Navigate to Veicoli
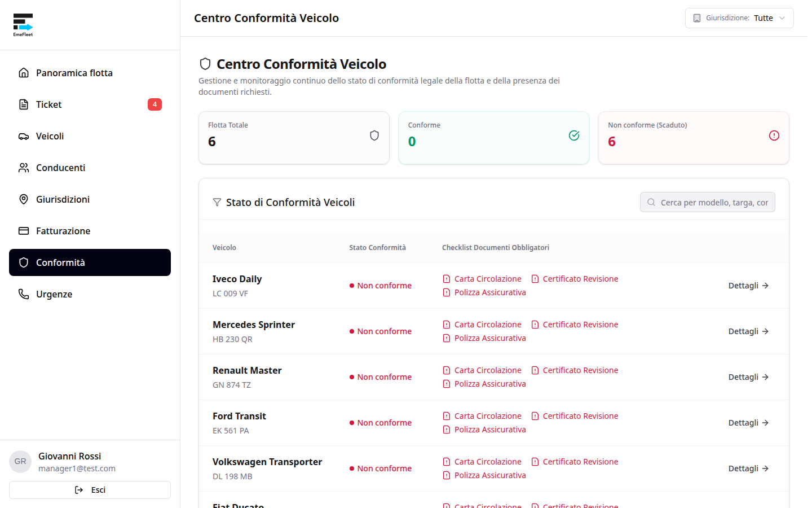Viewport: 812px width, 508px height. tap(90, 136)
